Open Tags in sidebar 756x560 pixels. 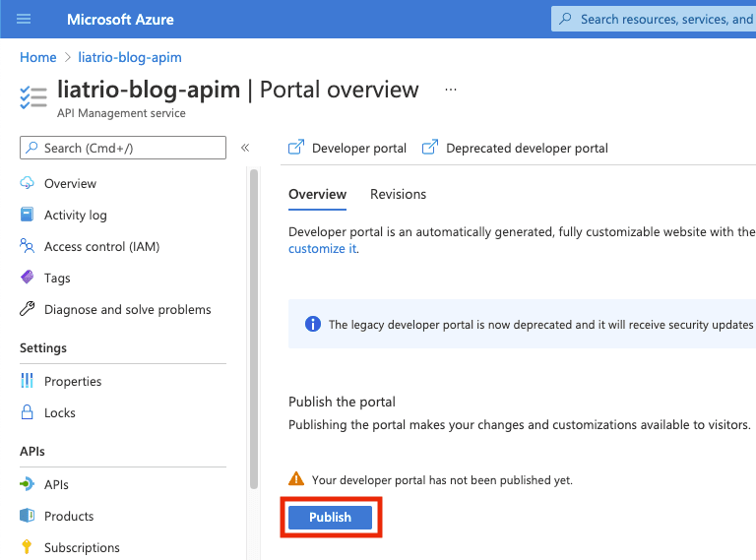(57, 279)
